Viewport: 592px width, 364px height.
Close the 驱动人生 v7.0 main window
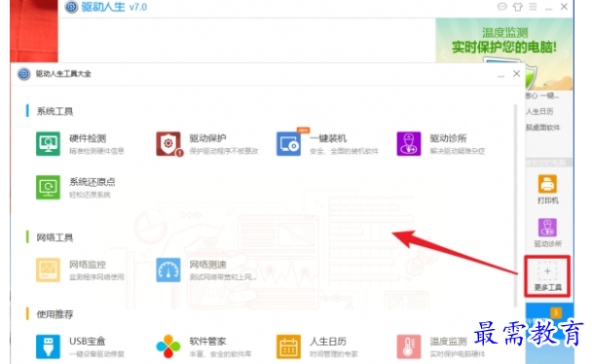(564, 7)
